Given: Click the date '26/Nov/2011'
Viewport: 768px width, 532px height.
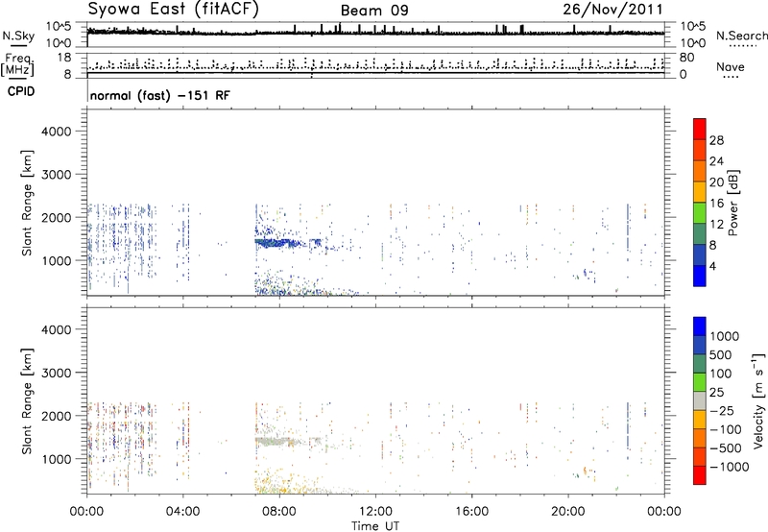Looking at the screenshot, I should click(612, 9).
